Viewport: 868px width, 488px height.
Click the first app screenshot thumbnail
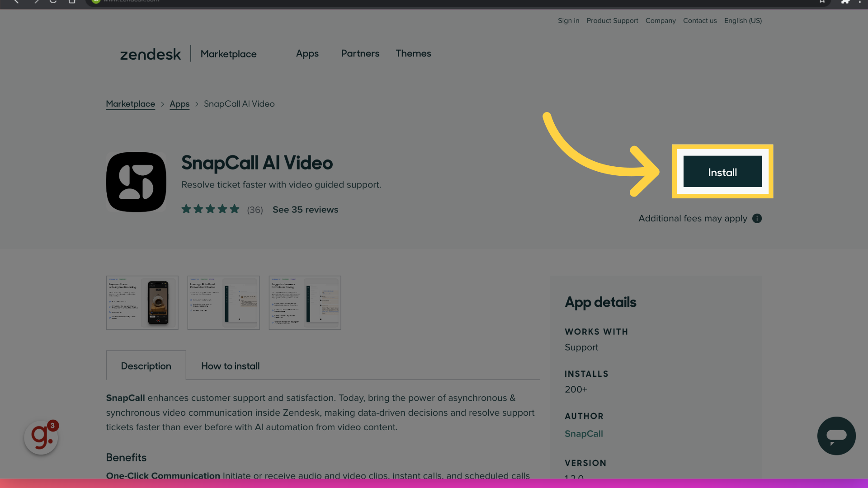point(142,302)
